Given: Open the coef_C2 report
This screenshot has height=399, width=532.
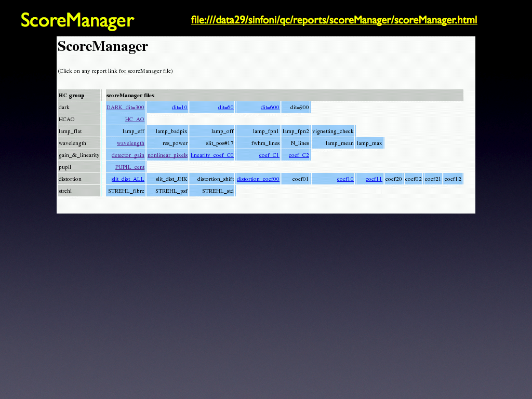Looking at the screenshot, I should click(x=299, y=155).
